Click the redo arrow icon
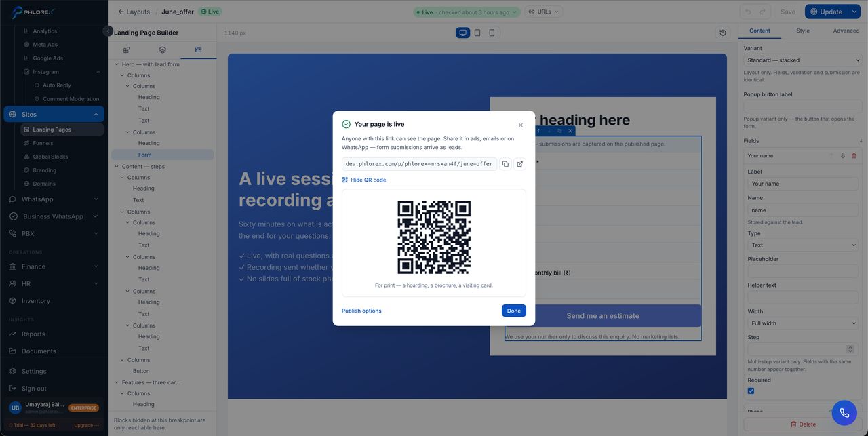 764,12
